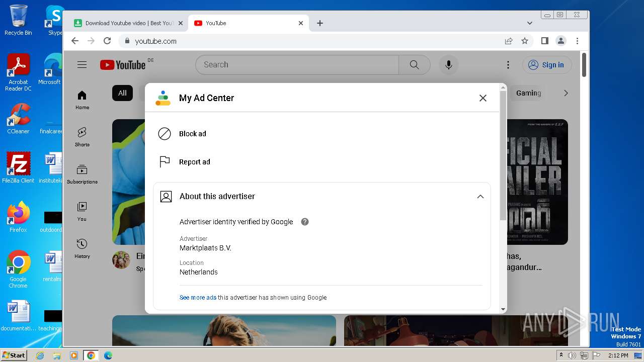This screenshot has height=362, width=644.
Task: Toggle the Chrome side panel
Action: click(x=544, y=41)
